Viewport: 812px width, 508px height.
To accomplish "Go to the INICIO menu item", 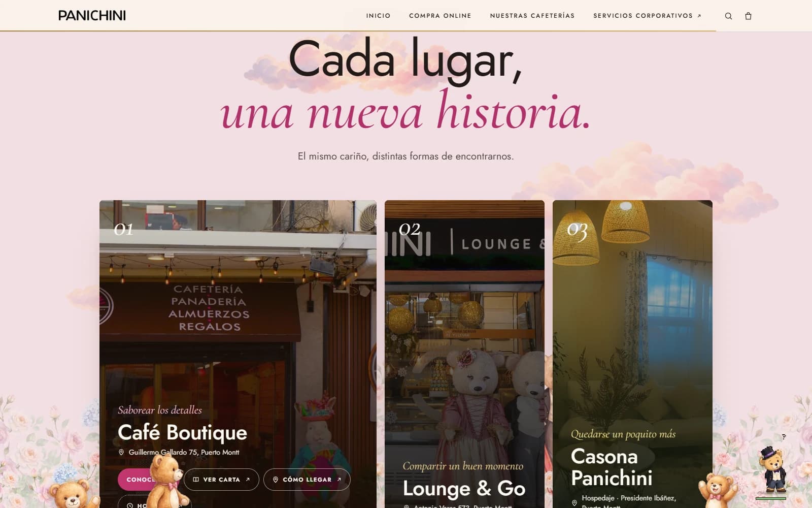I will tap(379, 16).
